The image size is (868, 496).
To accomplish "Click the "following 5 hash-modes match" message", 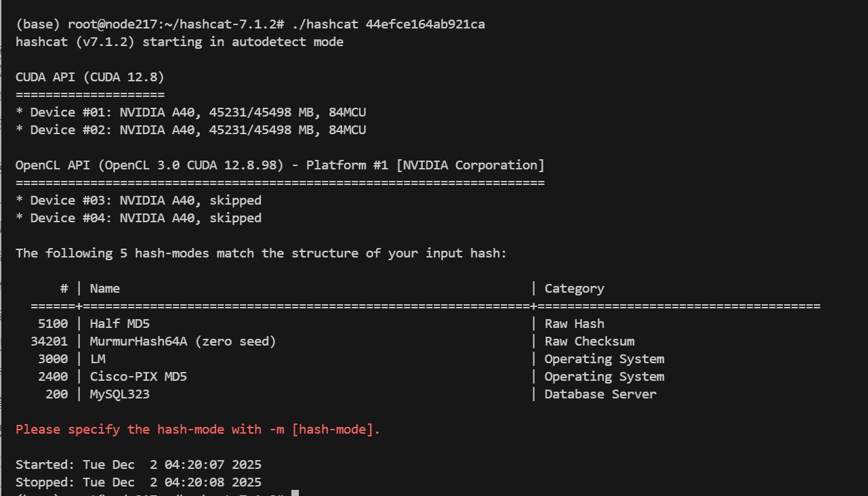I will coord(261,253).
